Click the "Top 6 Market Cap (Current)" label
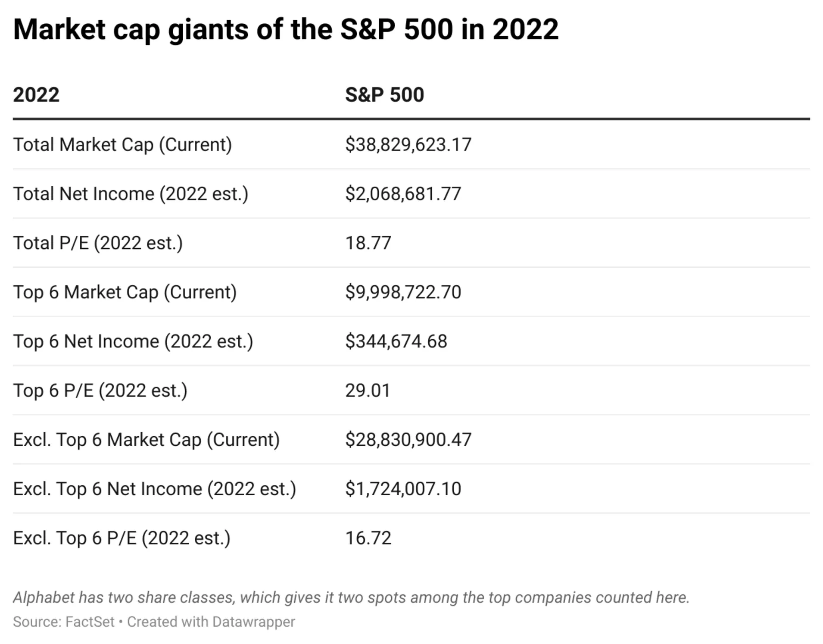The height and width of the screenshot is (644, 823). point(125,292)
